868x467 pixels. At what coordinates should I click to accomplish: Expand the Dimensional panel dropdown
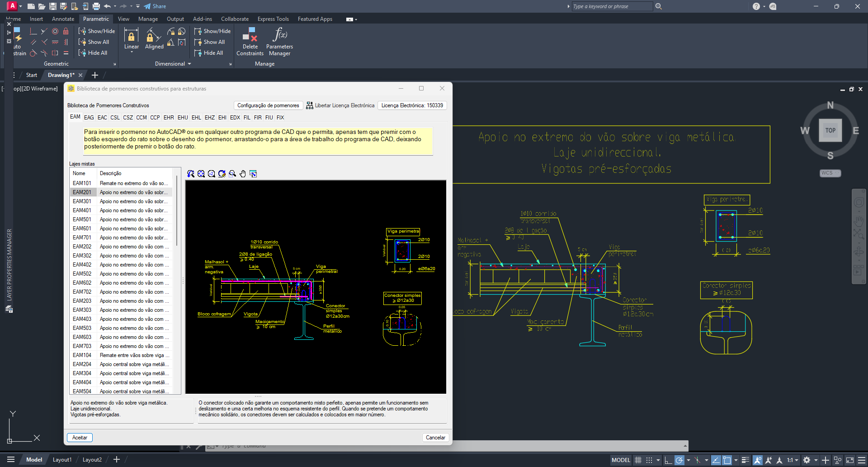point(189,64)
